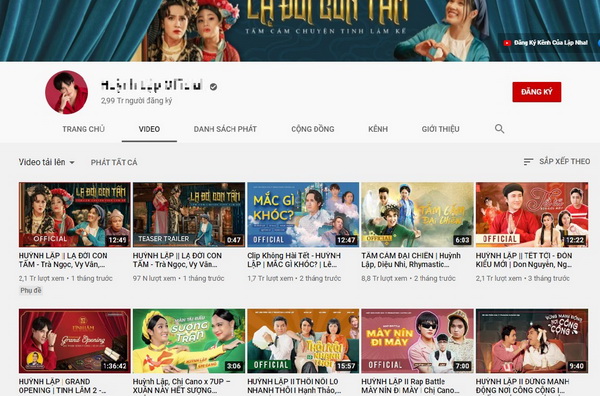
Task: Click the channel name beside the avatar
Action: pos(152,86)
